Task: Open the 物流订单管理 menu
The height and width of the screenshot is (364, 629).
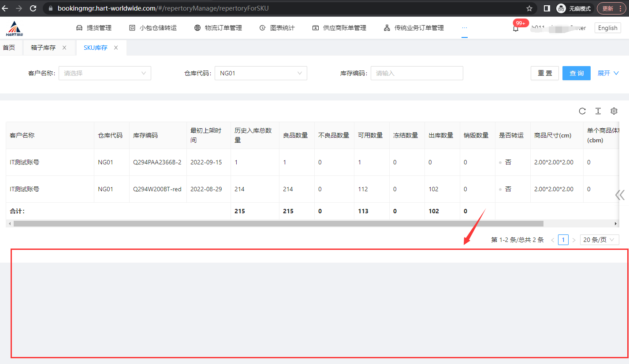Action: tap(218, 28)
